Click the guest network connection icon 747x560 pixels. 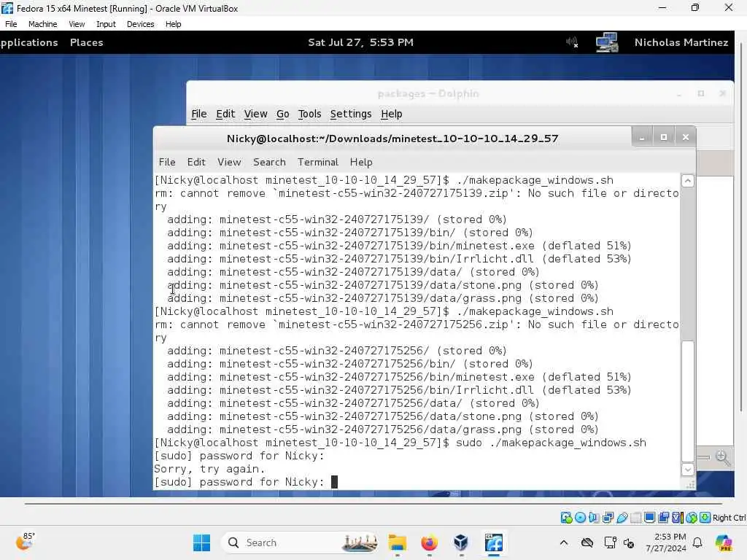[x=607, y=42]
